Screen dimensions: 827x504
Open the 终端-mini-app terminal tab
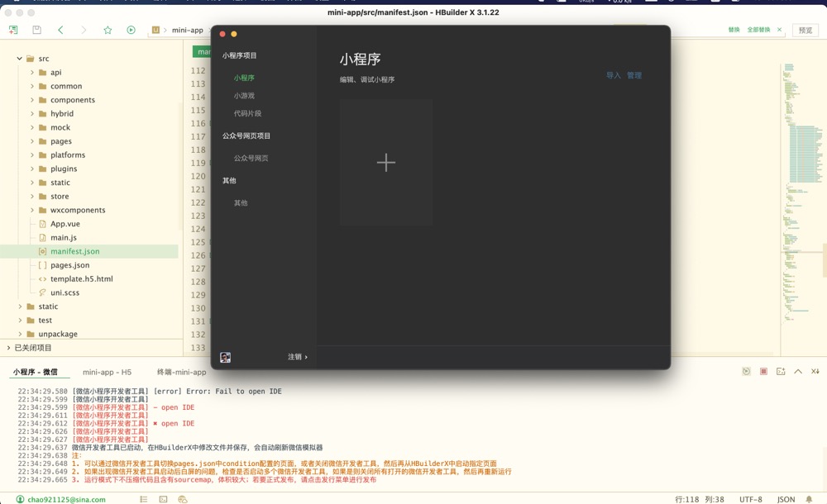(x=181, y=372)
